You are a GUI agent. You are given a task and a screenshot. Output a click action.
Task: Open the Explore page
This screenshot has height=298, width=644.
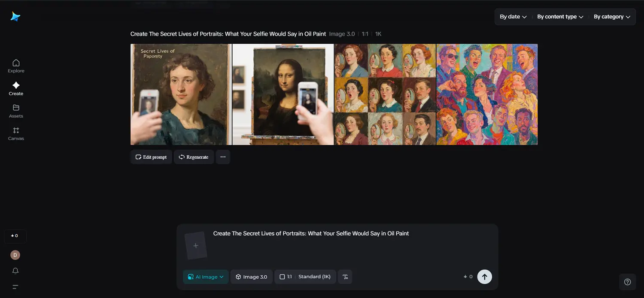(x=16, y=66)
